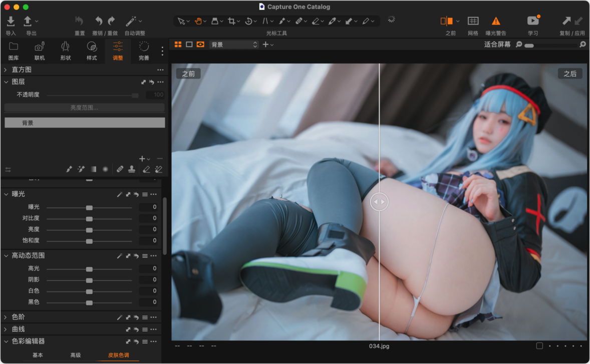Select the healing bandage tool in cursor toolbar
Viewport: 590px width, 364px height.
click(x=299, y=21)
